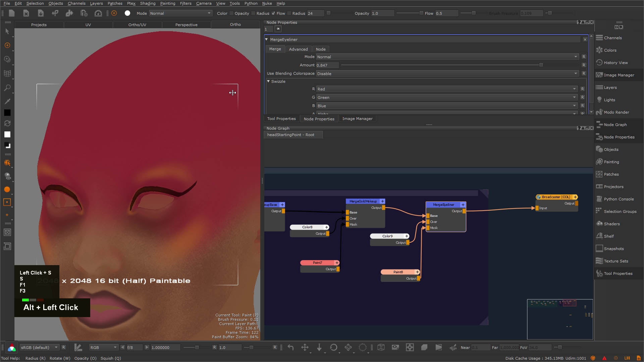This screenshot has width=644, height=362.
Task: Select the arrow selection tool in left toolbar
Action: pyautogui.click(x=7, y=32)
